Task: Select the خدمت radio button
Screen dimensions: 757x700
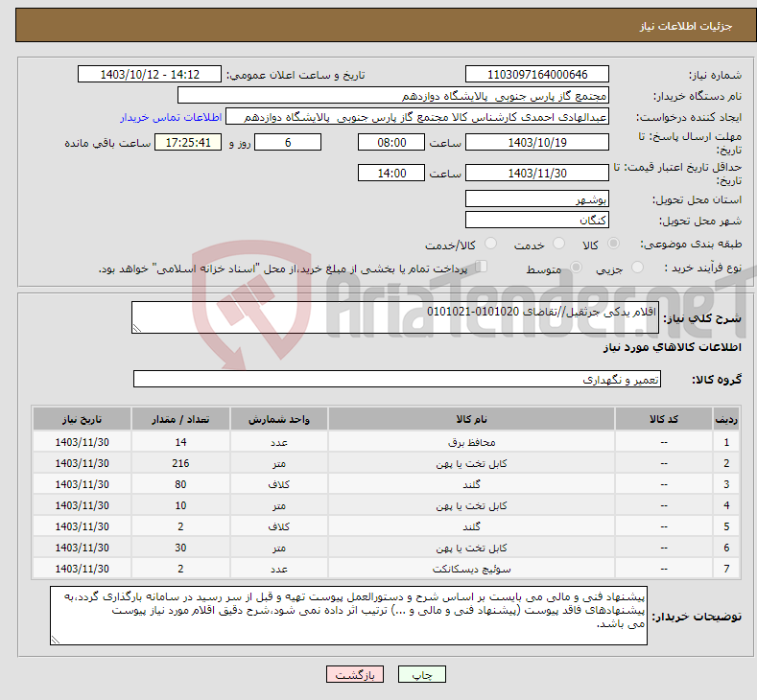Action: (558, 244)
